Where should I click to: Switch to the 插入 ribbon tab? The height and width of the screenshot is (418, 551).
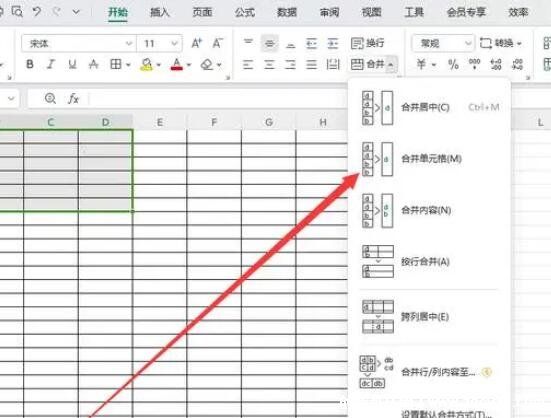pos(160,12)
